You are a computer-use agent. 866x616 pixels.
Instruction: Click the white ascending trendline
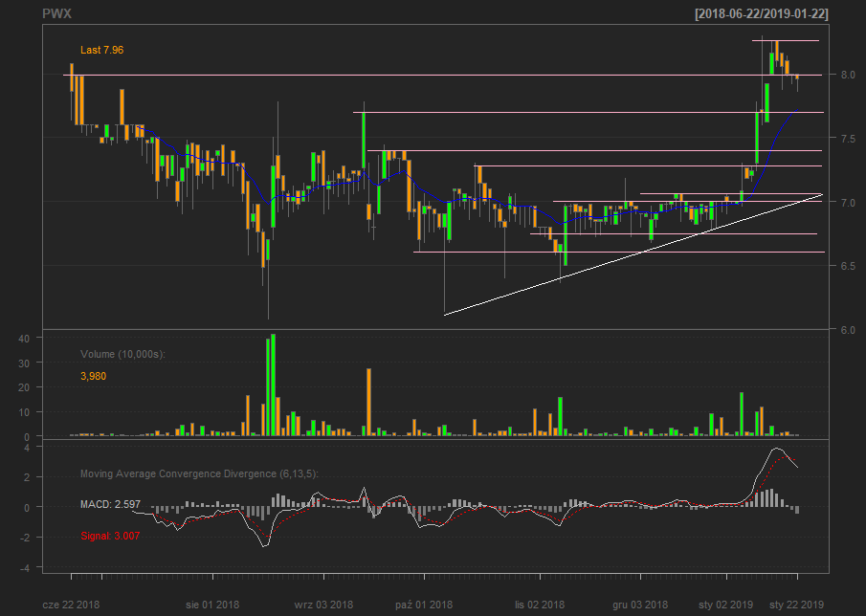(633, 254)
